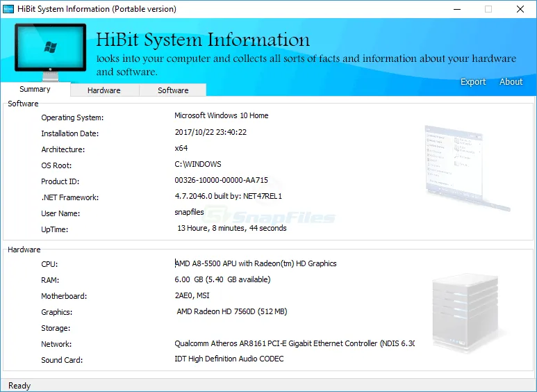Click the installation date '2017/10/22 23:40:22'
Image resolution: width=537 pixels, height=392 pixels.
click(210, 132)
